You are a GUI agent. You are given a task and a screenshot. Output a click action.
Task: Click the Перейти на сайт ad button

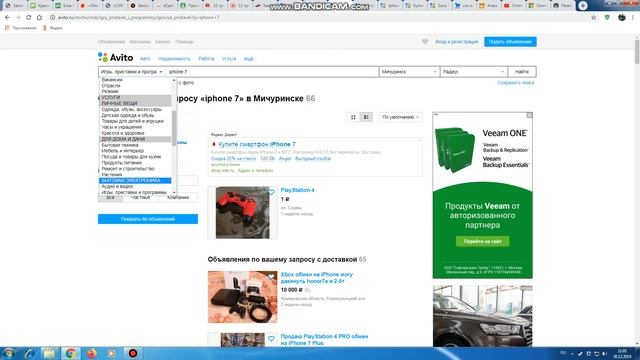482,241
